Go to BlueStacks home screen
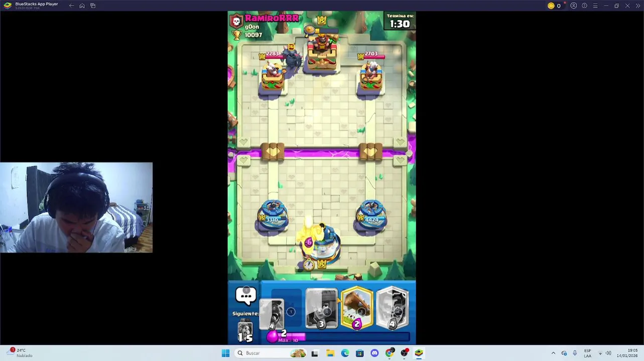This screenshot has width=644, height=361. (82, 6)
